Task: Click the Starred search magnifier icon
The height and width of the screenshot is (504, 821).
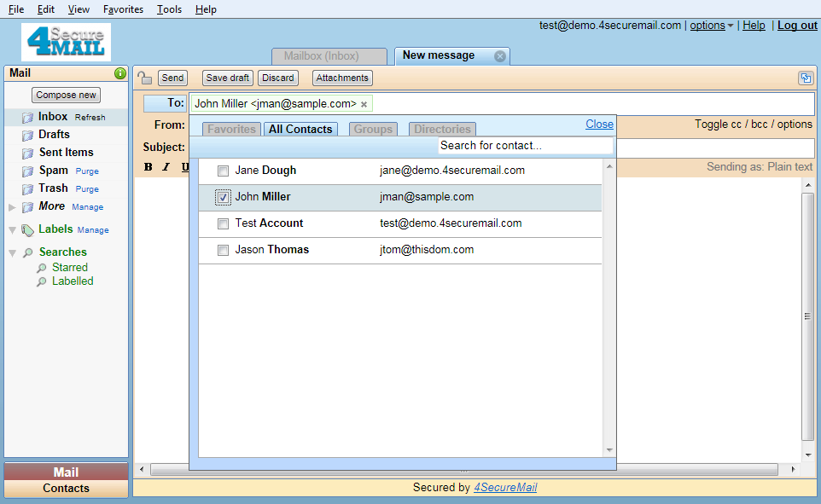Action: point(42,268)
